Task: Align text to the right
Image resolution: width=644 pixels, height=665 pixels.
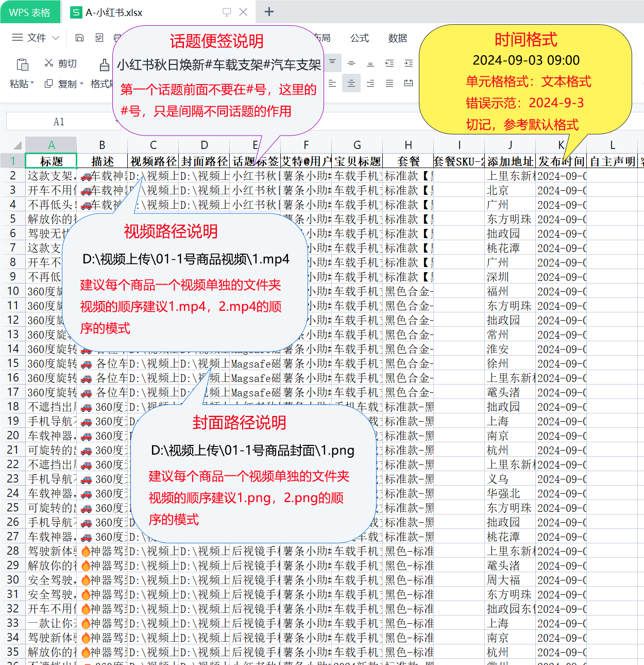Action: point(370,83)
